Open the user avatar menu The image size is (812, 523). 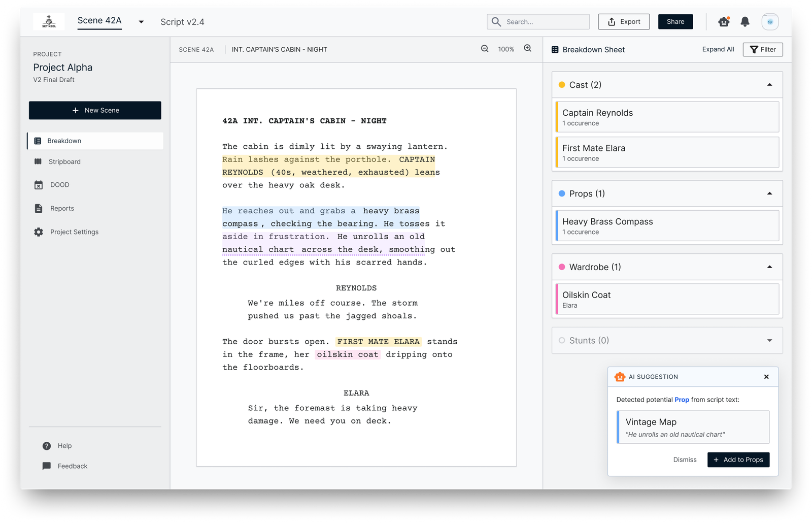[770, 22]
